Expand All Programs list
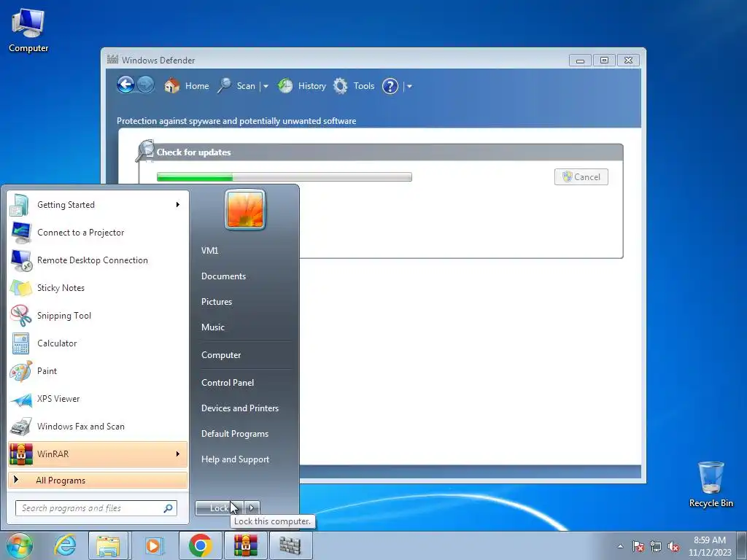747x560 pixels. pyautogui.click(x=97, y=480)
